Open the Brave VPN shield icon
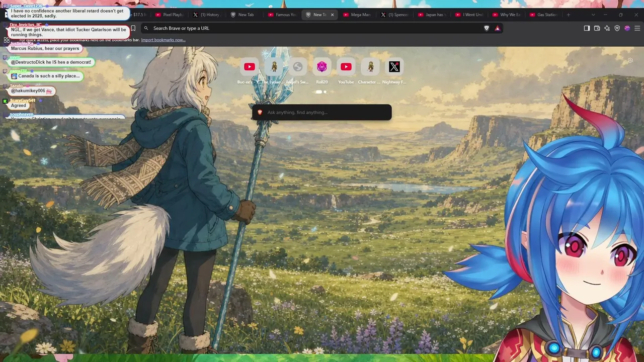 pos(617,28)
